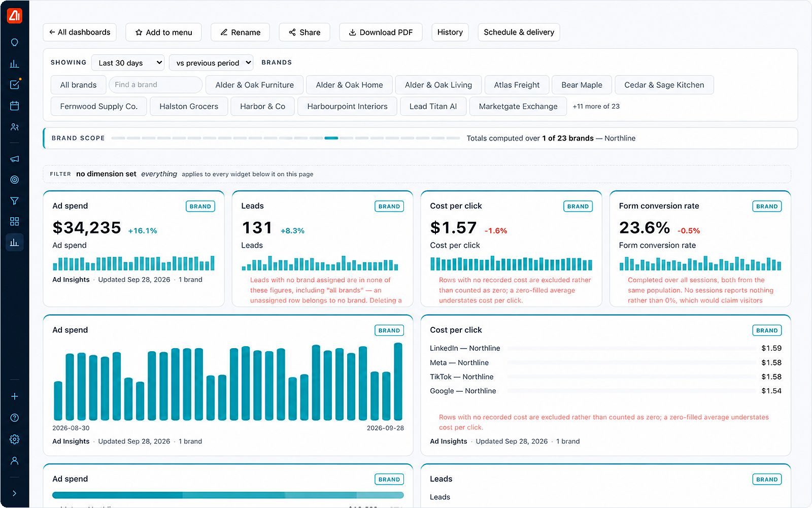Open the help question mark icon

tap(15, 418)
